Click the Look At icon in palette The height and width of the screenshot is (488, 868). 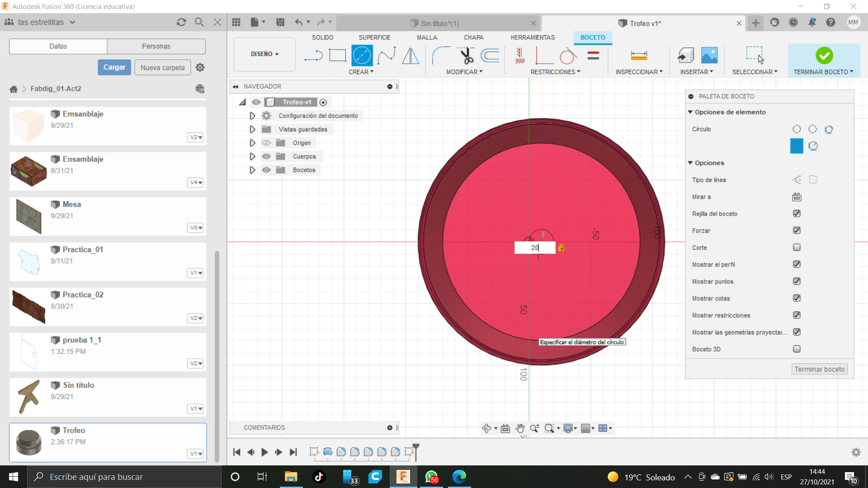pos(797,197)
